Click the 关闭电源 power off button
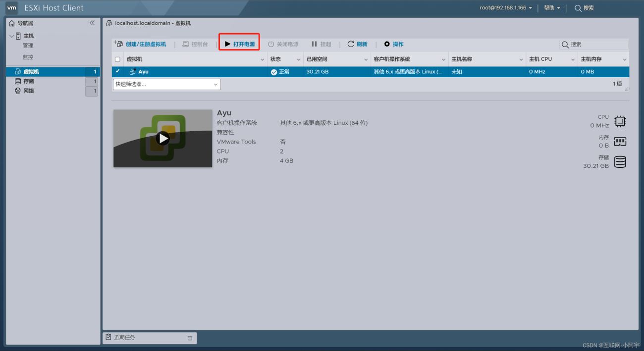 pyautogui.click(x=283, y=44)
